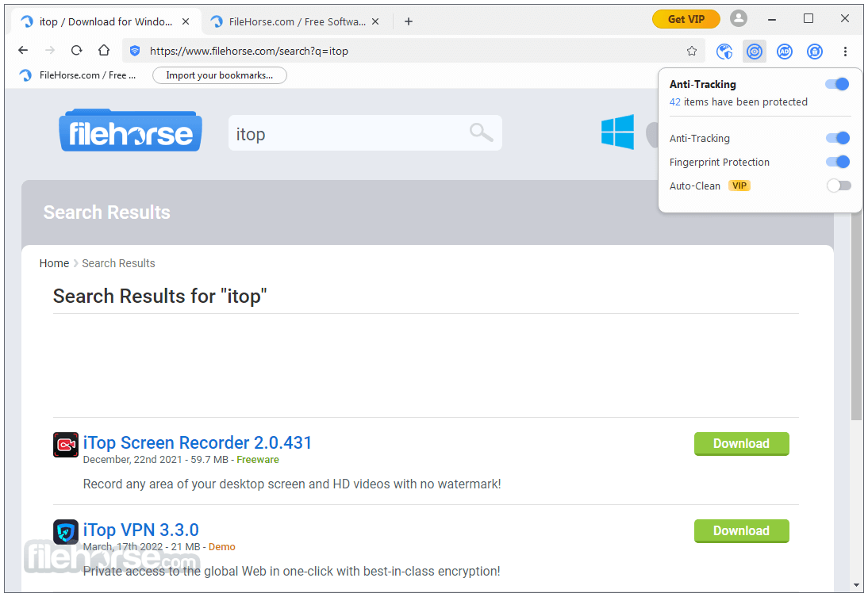Click 'Record any area of your desktop' description
868x597 pixels.
292,484
